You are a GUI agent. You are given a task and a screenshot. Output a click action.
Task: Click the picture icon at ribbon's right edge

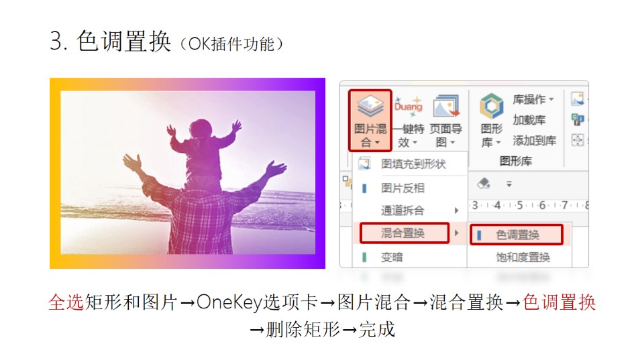(x=578, y=99)
